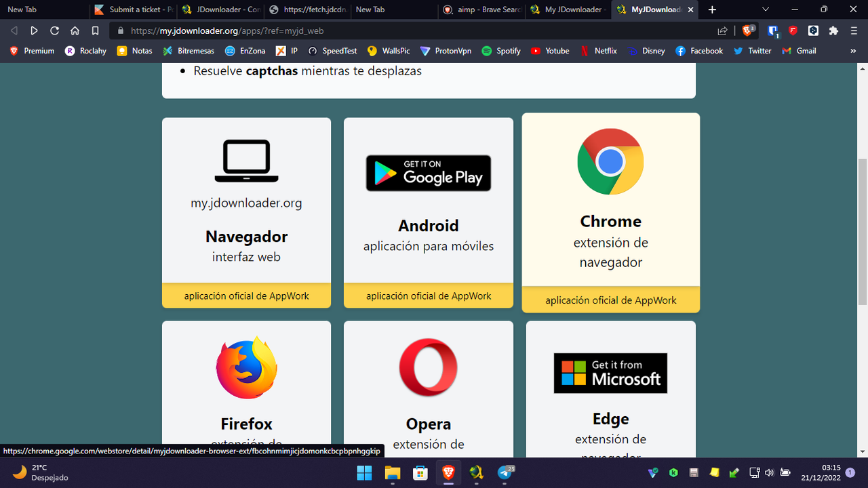Open Brave Shields lion icon
Screen dimensions: 868x488
749,30
